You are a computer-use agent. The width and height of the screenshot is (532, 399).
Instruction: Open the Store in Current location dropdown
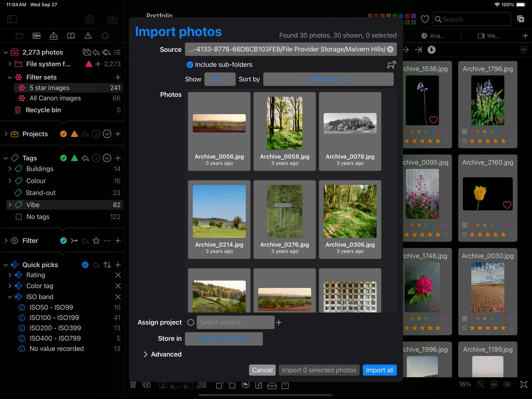pyautogui.click(x=224, y=339)
